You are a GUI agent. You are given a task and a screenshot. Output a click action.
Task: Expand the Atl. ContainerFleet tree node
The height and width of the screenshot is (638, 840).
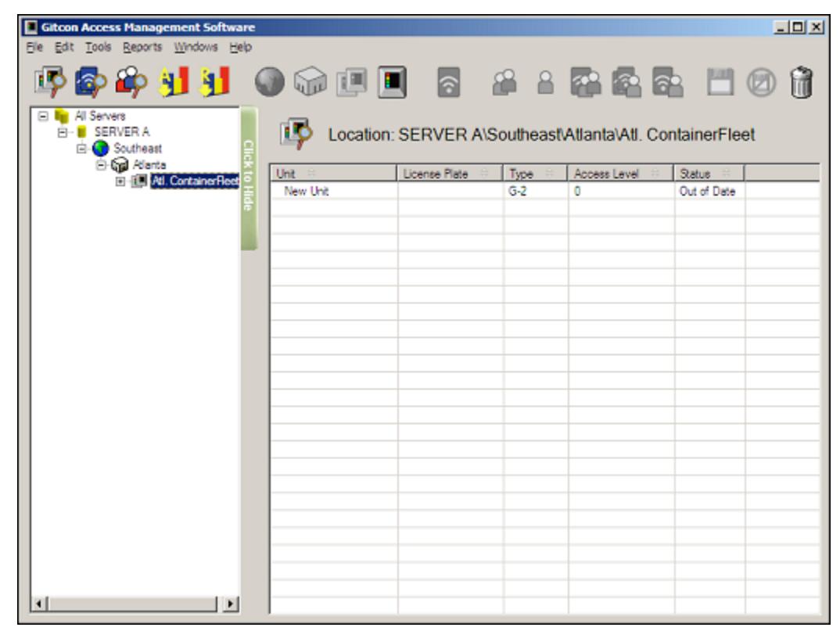click(x=120, y=181)
